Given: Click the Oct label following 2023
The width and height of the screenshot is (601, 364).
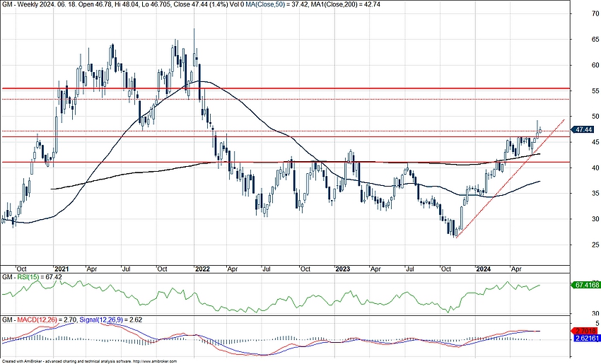Looking at the screenshot, I should [x=445, y=269].
